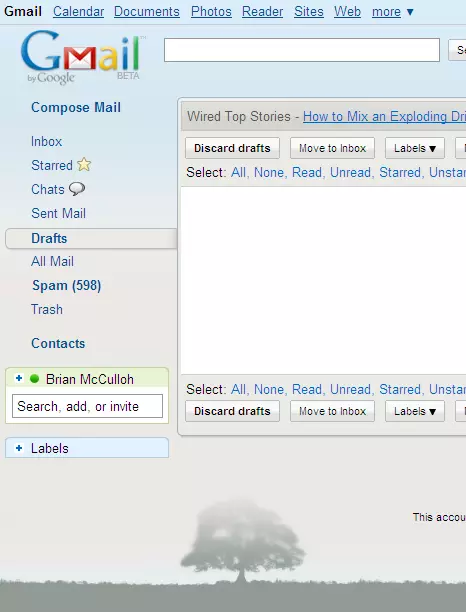Click the green online status dot
466x612 pixels.
[x=34, y=378]
